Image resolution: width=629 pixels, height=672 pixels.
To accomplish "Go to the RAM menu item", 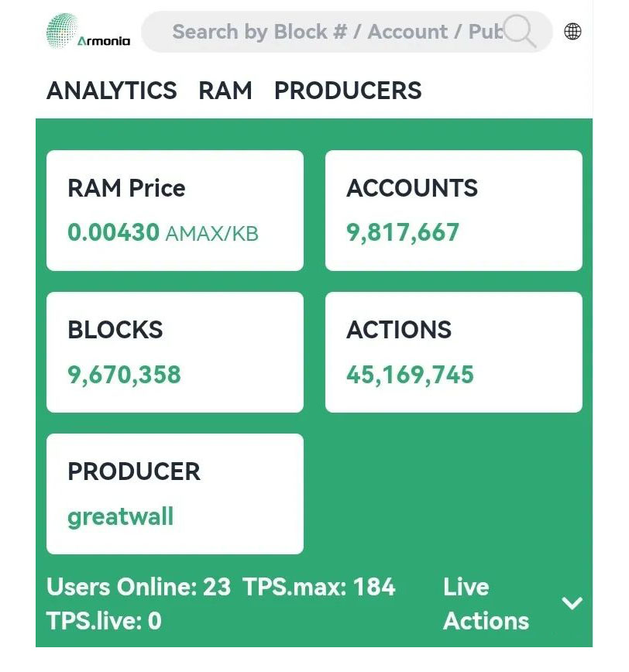I will point(225,91).
